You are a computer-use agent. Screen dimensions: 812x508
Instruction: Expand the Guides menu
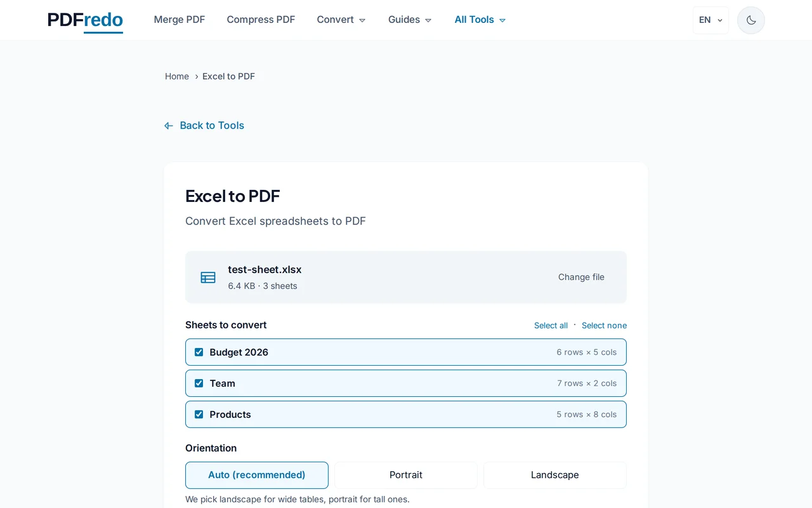pos(409,20)
